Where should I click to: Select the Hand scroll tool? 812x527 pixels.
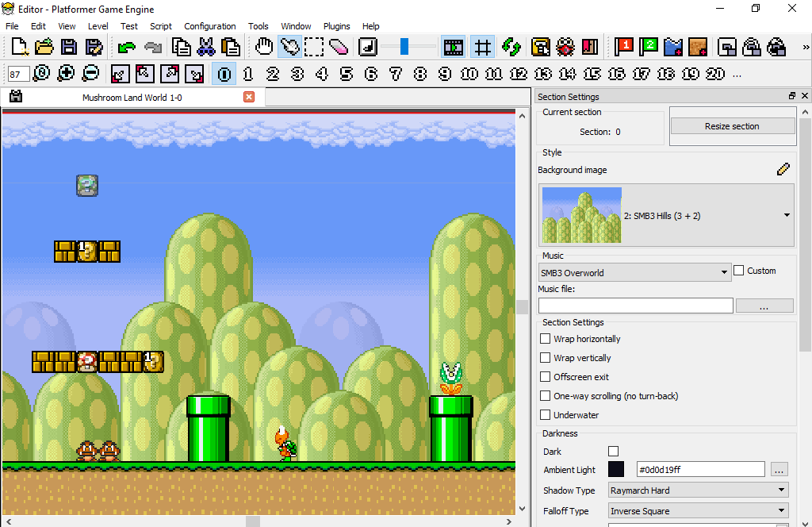pyautogui.click(x=264, y=47)
